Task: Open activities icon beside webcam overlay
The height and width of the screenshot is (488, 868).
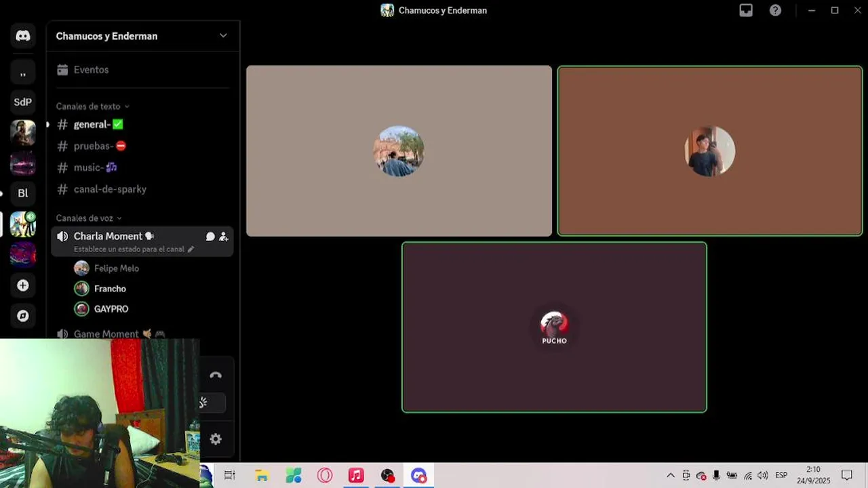Action: 203,403
